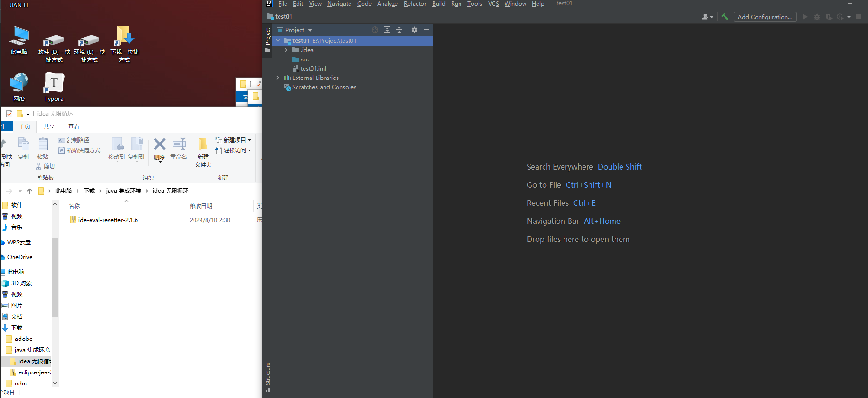This screenshot has width=868, height=398.
Task: Click the Expand All icon in Project panel
Action: [x=387, y=30]
